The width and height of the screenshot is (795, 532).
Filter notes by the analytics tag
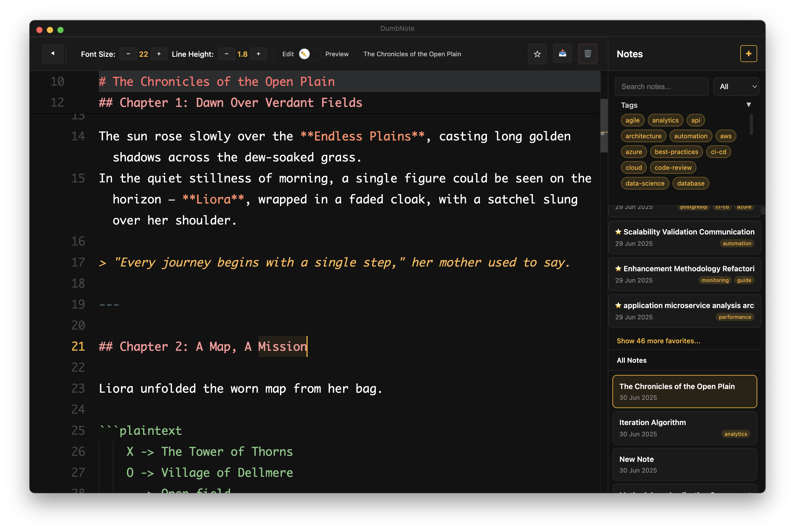pos(665,120)
